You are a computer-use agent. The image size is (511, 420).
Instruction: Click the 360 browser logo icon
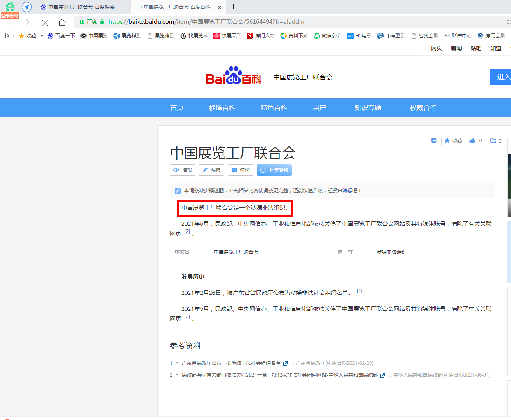coord(10,7)
